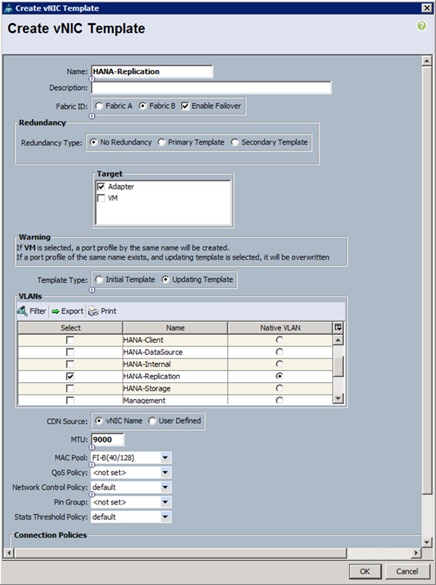Image resolution: width=436 pixels, height=585 pixels.
Task: Click the green help question mark icon
Action: 421,26
